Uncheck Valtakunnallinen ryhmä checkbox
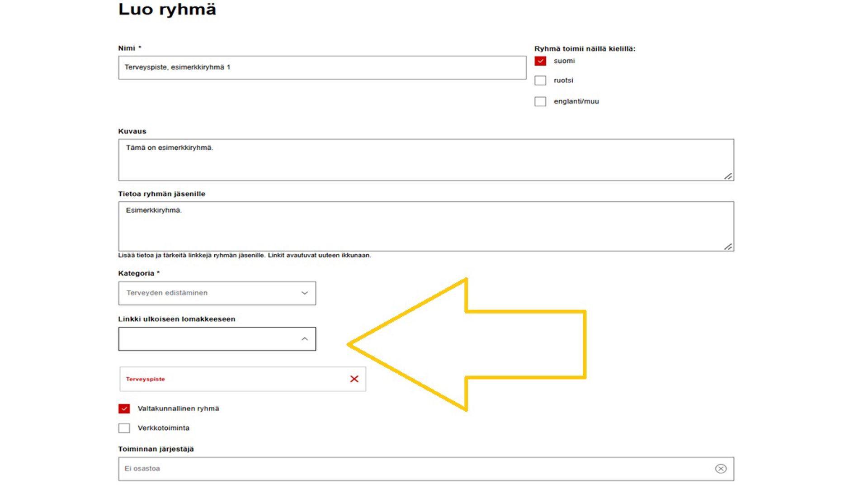868x485 pixels. tap(124, 409)
